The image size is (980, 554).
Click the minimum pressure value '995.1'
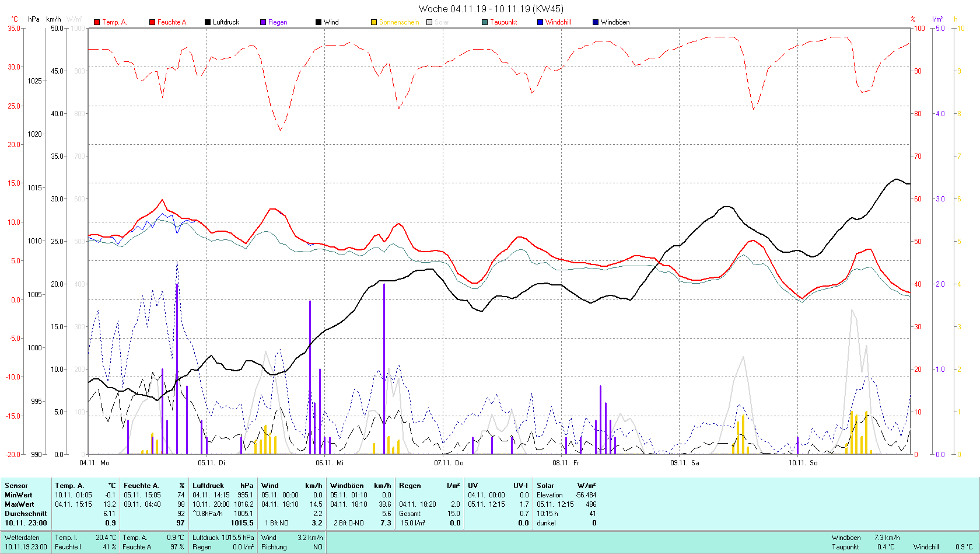245,495
